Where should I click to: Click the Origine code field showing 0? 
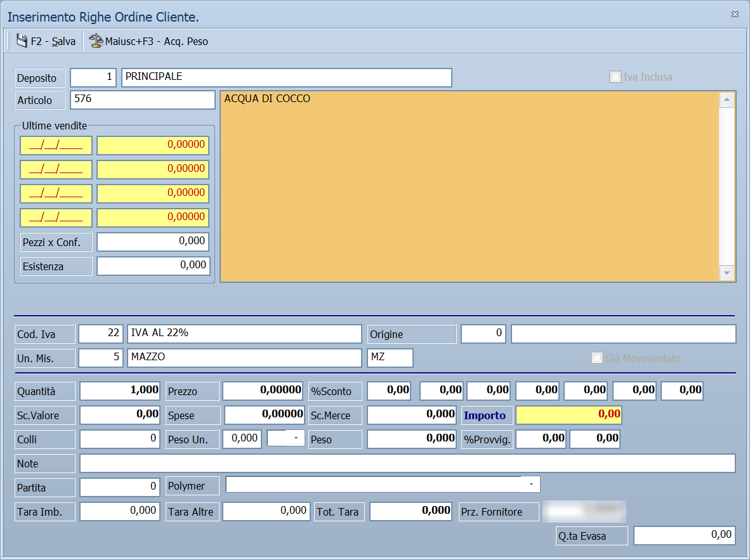[x=484, y=334]
